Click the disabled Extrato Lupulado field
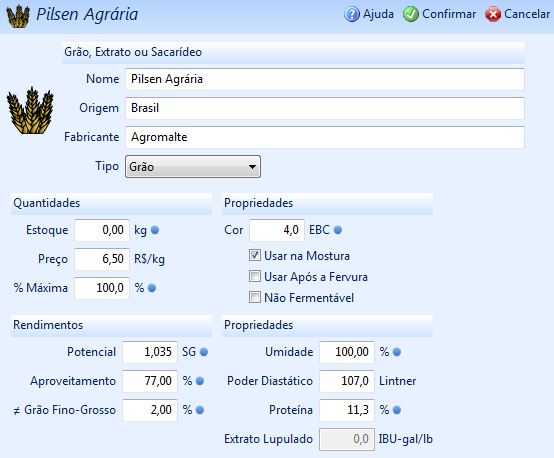The height and width of the screenshot is (458, 554). (x=347, y=439)
